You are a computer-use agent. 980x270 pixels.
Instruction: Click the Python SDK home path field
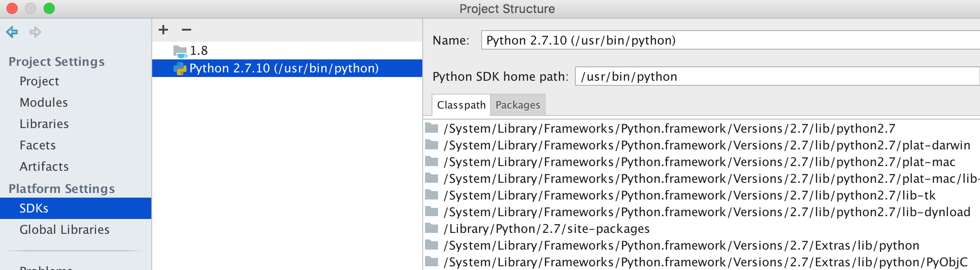pos(775,77)
